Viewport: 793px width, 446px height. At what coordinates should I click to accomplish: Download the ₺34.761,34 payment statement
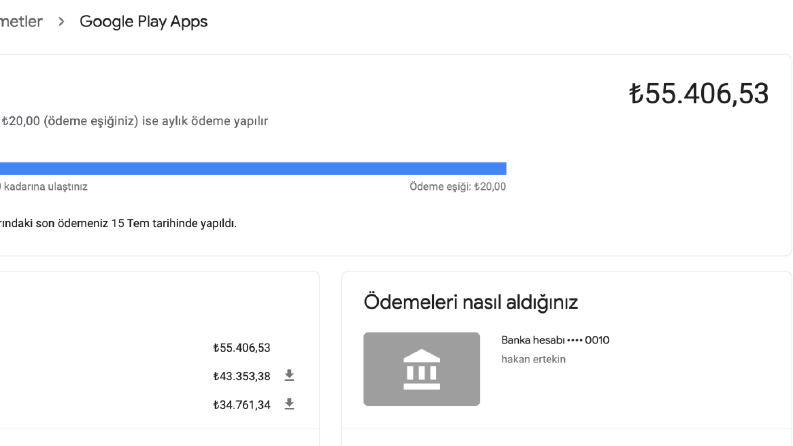289,404
